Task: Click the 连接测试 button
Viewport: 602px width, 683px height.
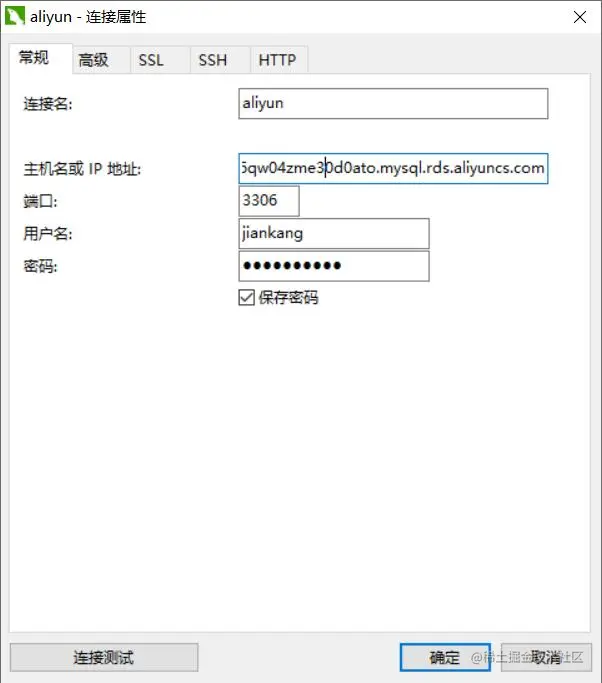Action: pyautogui.click(x=104, y=657)
